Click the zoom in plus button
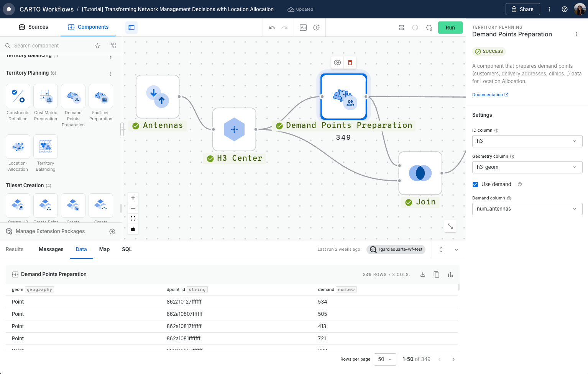This screenshot has width=588, height=374. point(133,198)
